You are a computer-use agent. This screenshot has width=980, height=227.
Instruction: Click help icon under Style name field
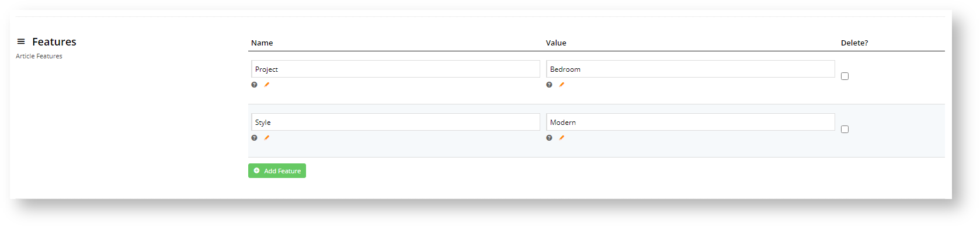[254, 138]
